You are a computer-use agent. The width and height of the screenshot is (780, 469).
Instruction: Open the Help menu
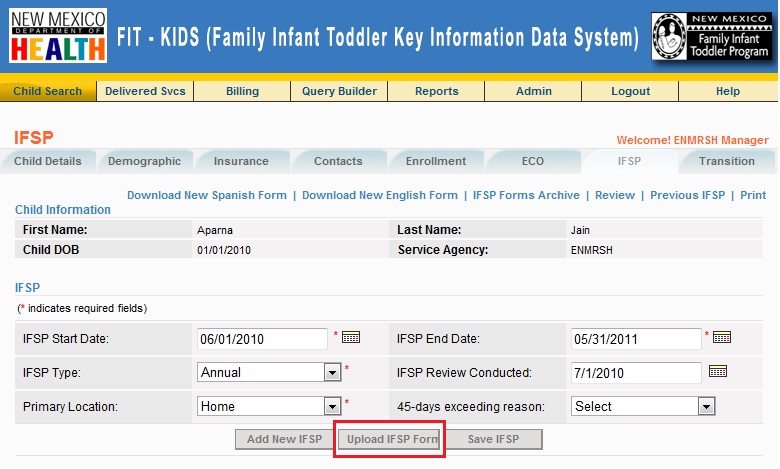tap(728, 91)
